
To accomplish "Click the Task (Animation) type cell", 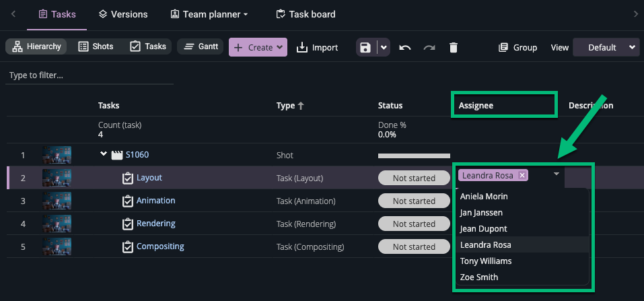I will [x=306, y=201].
